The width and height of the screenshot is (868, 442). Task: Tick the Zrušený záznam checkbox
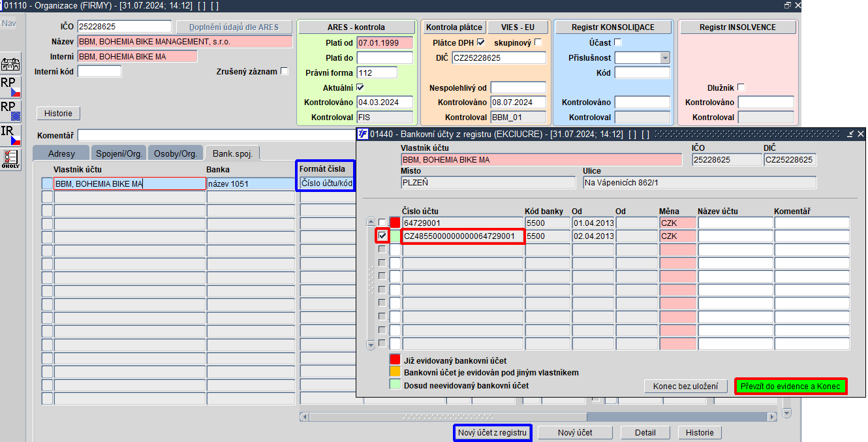click(x=284, y=71)
